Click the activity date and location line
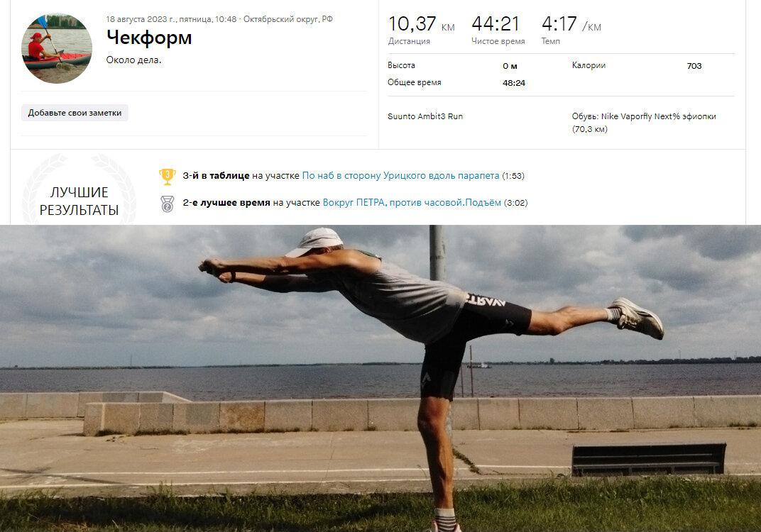This screenshot has width=761, height=532. pyautogui.click(x=219, y=19)
